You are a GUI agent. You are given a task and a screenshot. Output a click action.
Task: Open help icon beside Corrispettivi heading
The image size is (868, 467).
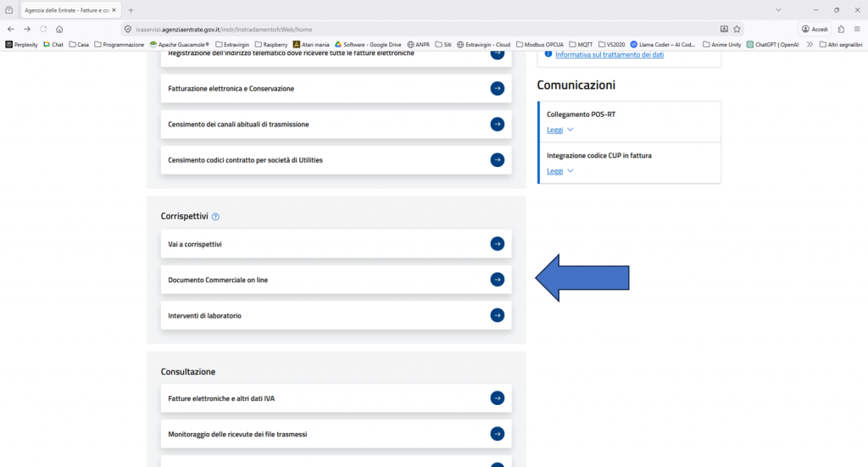point(215,217)
